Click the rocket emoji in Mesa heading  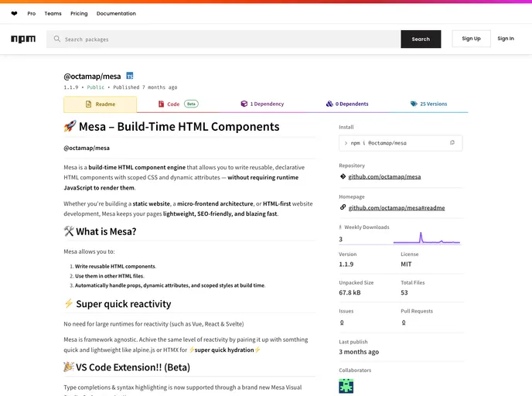coord(70,126)
